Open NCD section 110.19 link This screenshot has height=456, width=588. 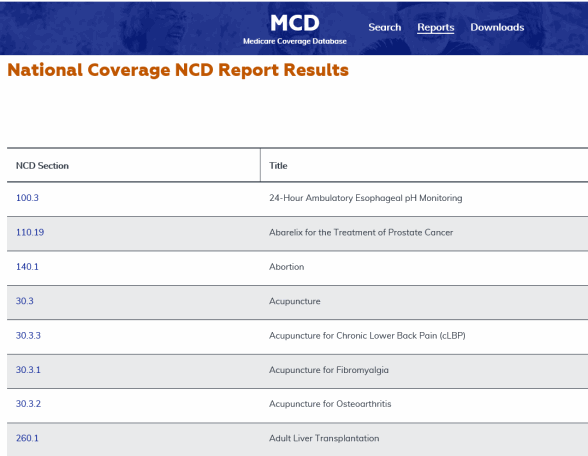click(30, 232)
